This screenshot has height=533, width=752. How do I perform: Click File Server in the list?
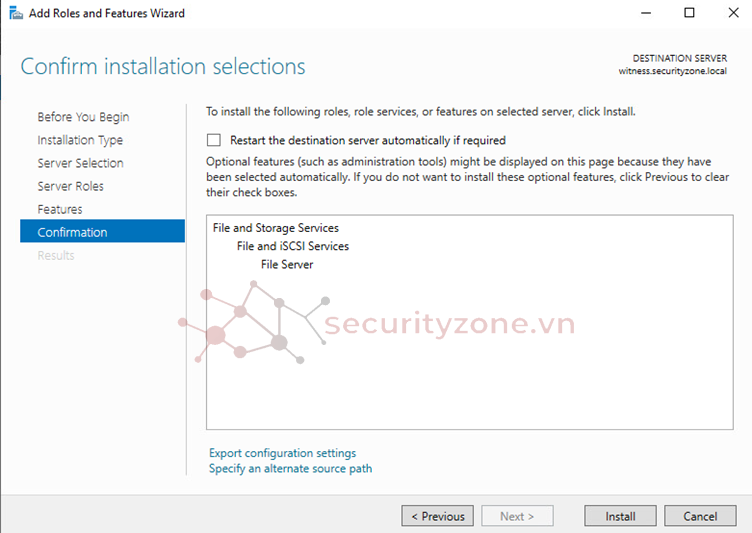point(286,264)
